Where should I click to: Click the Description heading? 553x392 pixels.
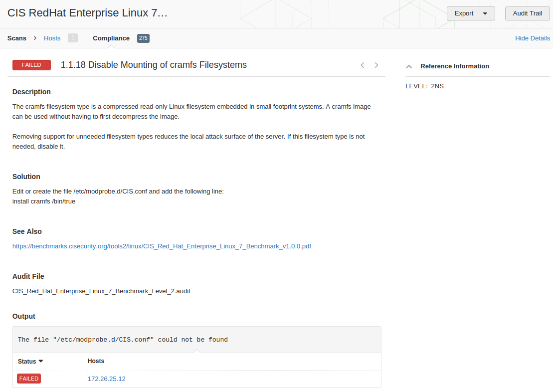click(31, 92)
